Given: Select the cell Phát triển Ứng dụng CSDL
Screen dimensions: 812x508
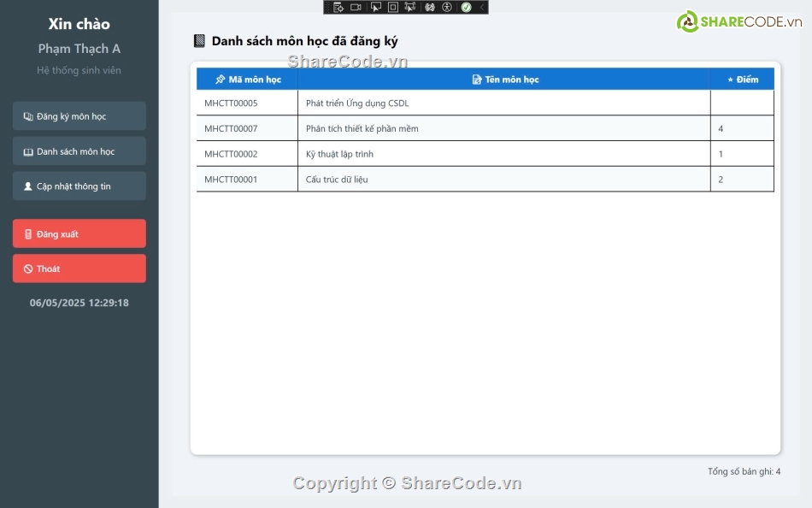Looking at the screenshot, I should click(x=504, y=103).
